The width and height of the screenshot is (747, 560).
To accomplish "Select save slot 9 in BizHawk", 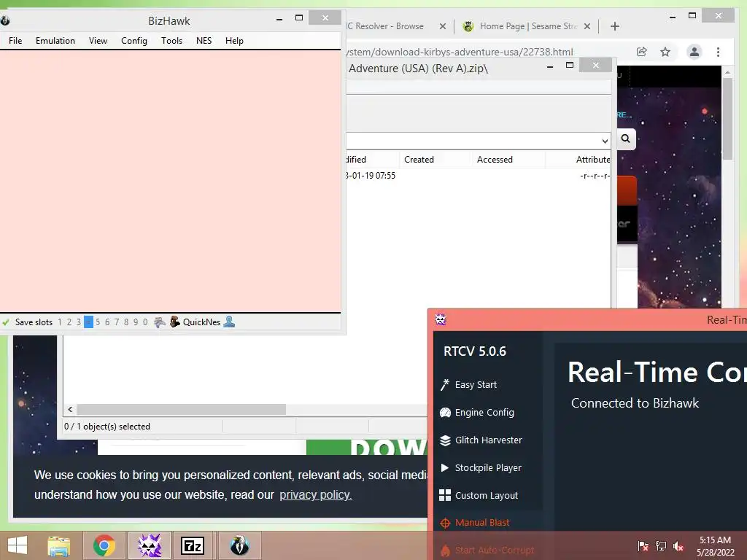I will (136, 322).
